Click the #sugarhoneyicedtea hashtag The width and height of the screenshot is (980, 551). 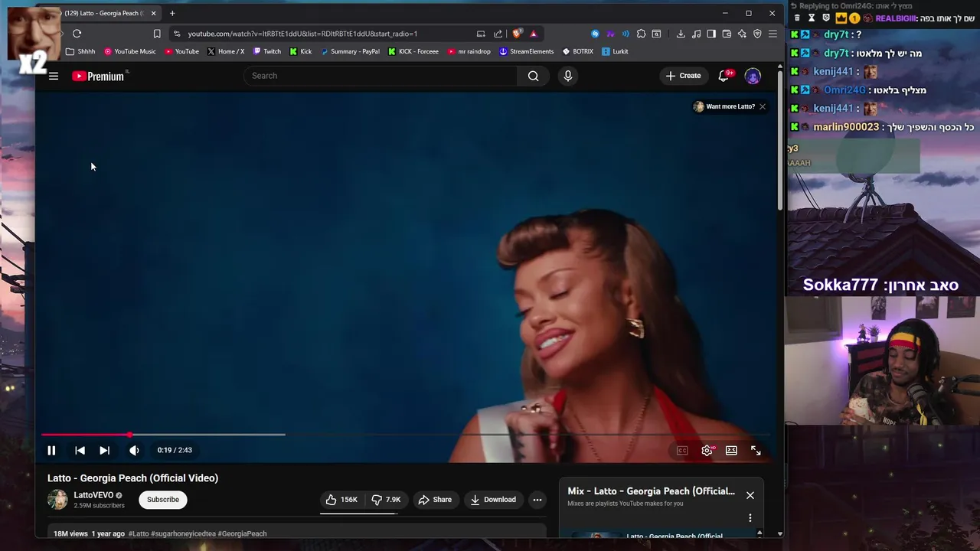tap(183, 533)
